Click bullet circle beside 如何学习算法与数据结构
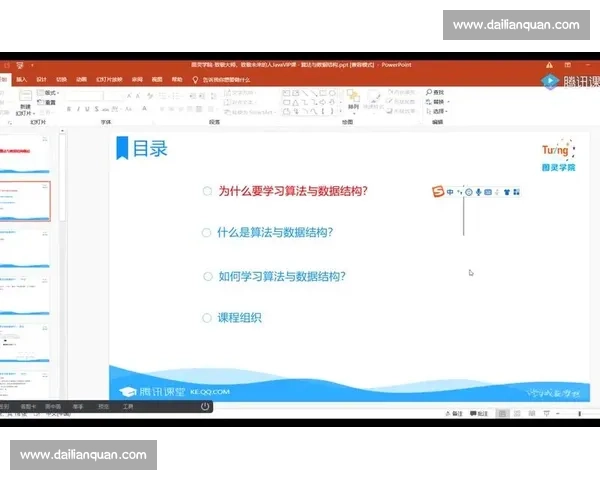The image size is (600, 480). (208, 276)
